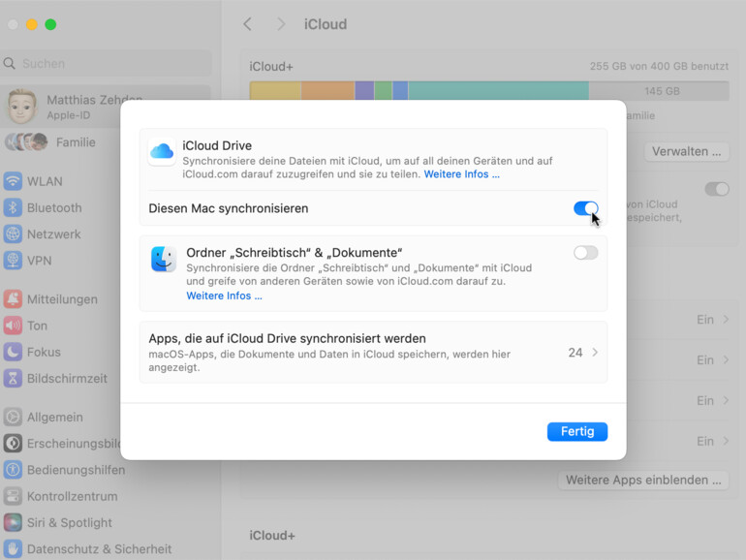The image size is (746, 560).
Task: Open Mitteilungen bell icon
Action: tap(13, 299)
